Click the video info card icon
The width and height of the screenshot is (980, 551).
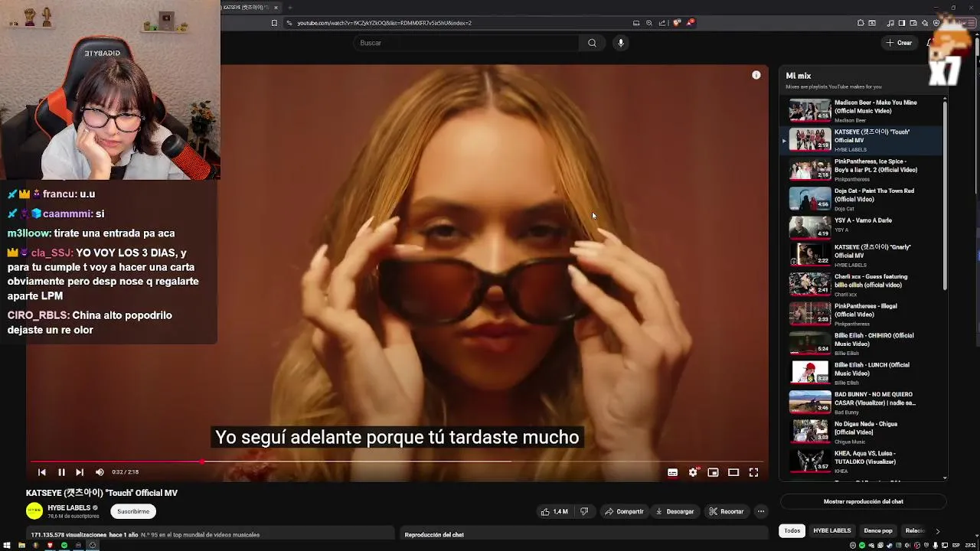(x=756, y=75)
